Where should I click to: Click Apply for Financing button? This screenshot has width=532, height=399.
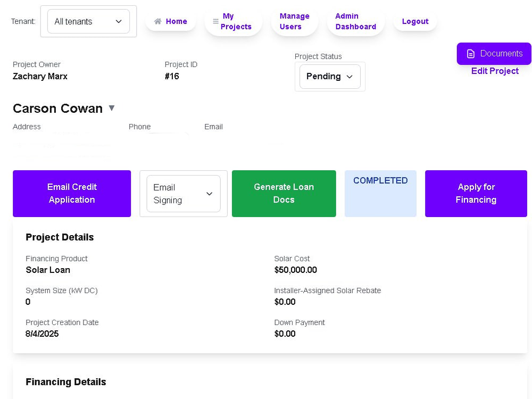pos(476,194)
